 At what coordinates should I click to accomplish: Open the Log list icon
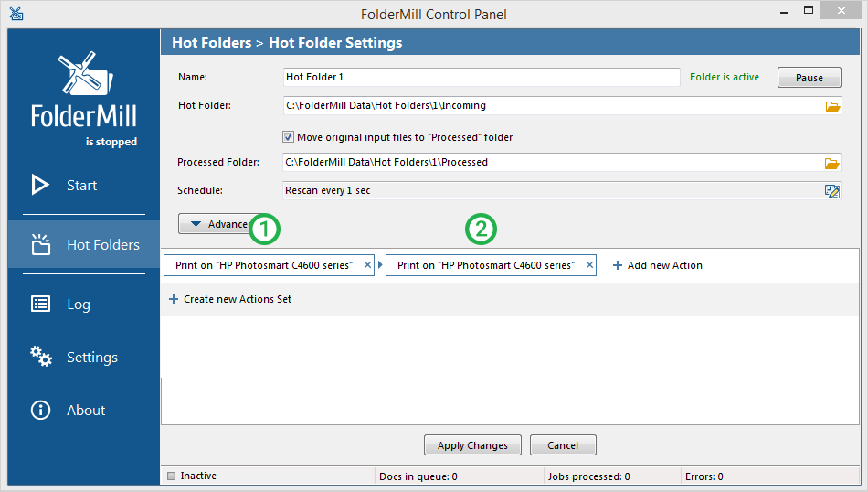(40, 305)
